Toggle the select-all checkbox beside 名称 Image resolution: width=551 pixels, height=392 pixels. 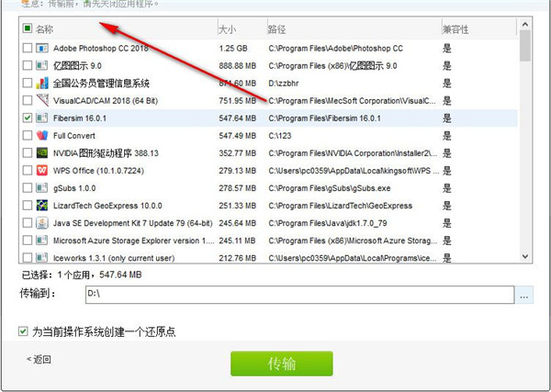point(27,28)
